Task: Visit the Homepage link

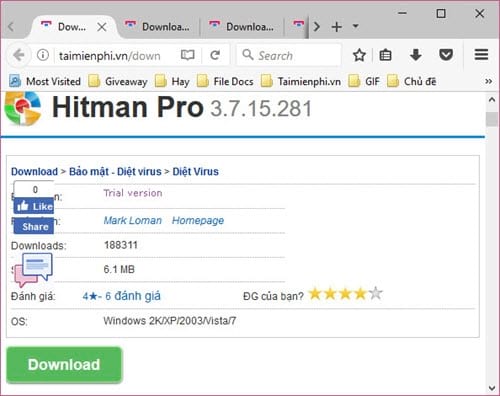Action: pyautogui.click(x=198, y=220)
